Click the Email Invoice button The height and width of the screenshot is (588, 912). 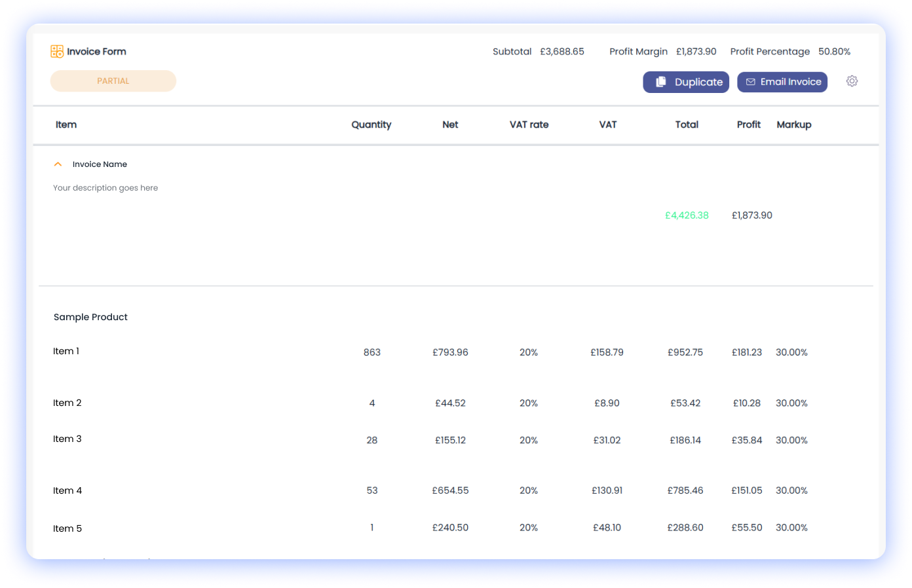[782, 82]
